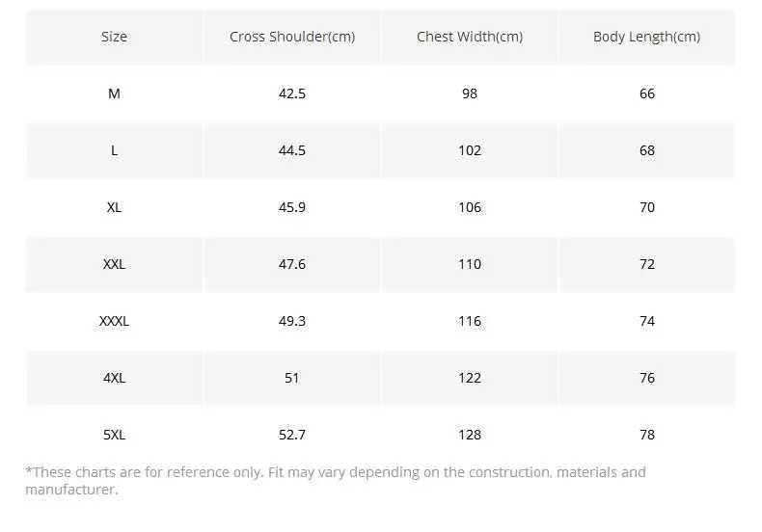Click the XL size cell
Screen dimensions: 762x532
114,207
